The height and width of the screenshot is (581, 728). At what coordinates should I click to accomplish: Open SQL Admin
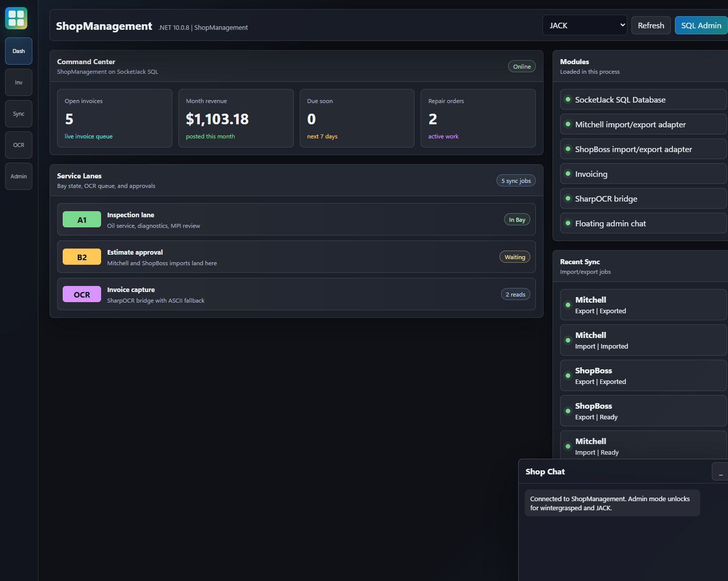tap(701, 25)
